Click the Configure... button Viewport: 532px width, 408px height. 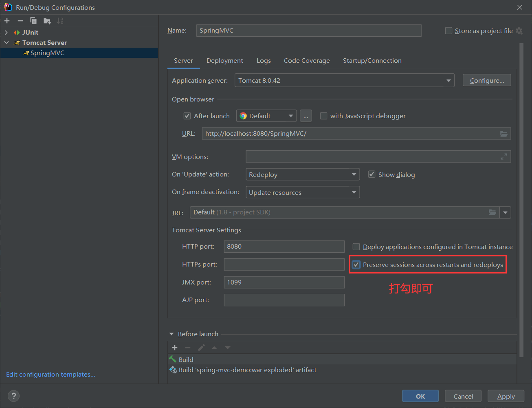click(x=487, y=80)
